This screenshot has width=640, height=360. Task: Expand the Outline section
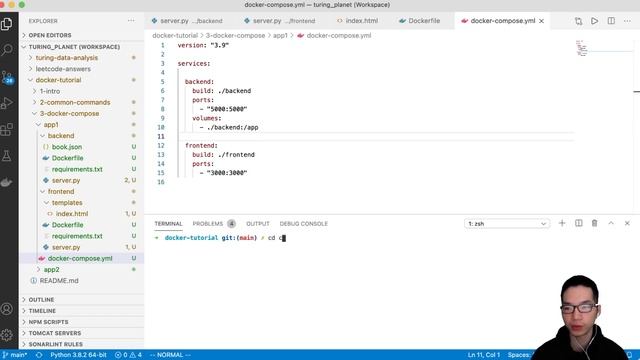click(x=82, y=300)
